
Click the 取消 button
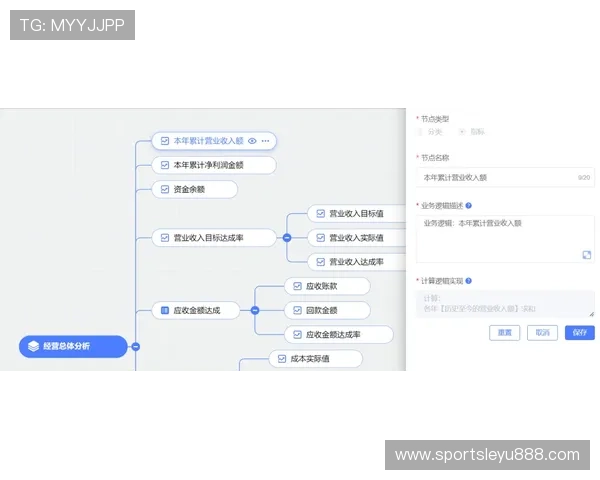[542, 333]
